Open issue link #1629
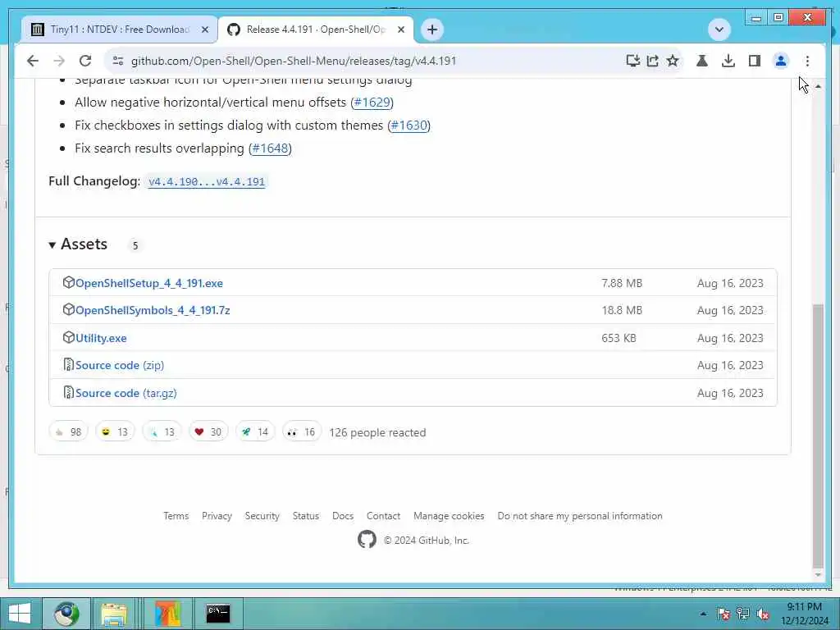840x630 pixels. pos(372,103)
